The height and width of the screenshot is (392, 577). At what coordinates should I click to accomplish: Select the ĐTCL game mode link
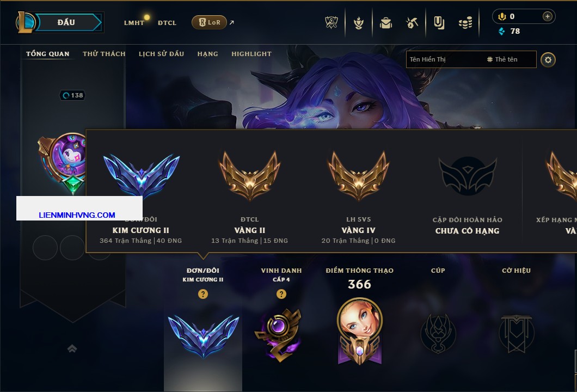(167, 23)
